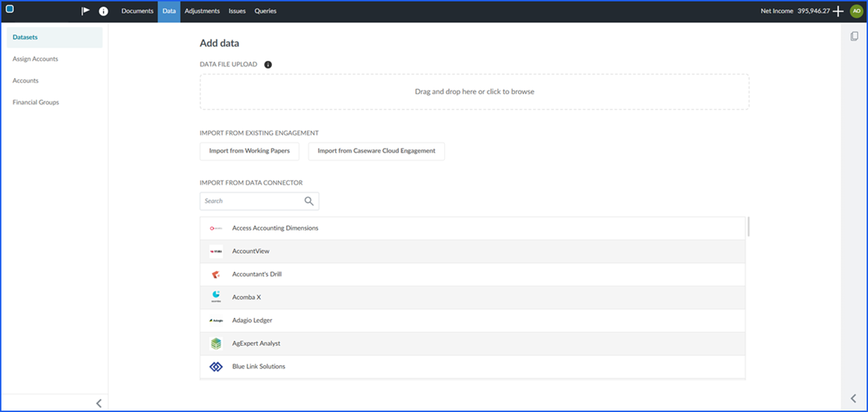Select the Acomba X connector name
The width and height of the screenshot is (868, 412).
(x=246, y=297)
